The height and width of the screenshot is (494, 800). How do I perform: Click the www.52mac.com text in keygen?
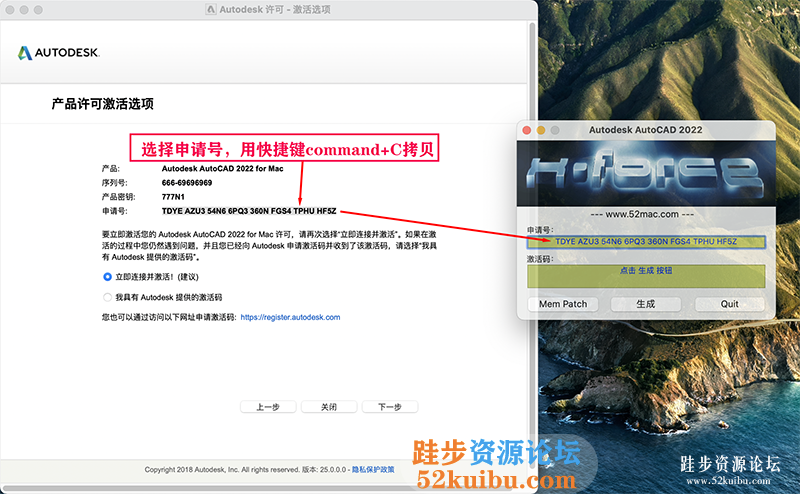(642, 214)
